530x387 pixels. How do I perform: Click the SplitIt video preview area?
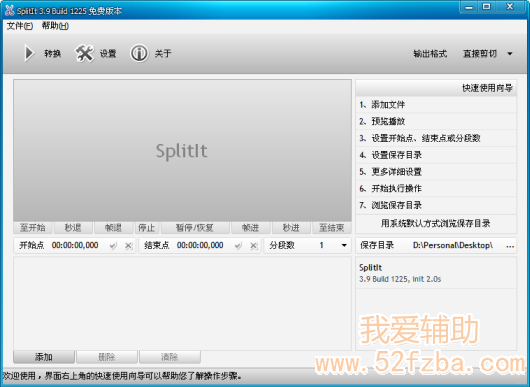pos(183,151)
